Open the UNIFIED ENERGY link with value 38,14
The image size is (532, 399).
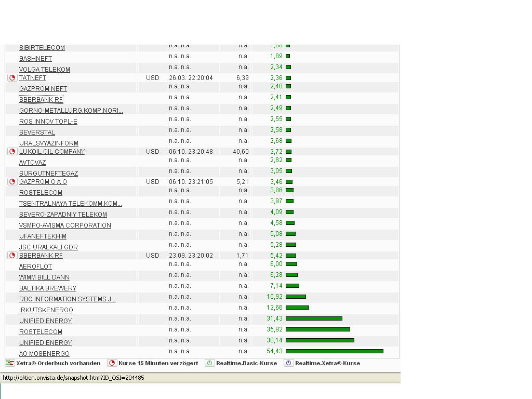[x=46, y=342]
